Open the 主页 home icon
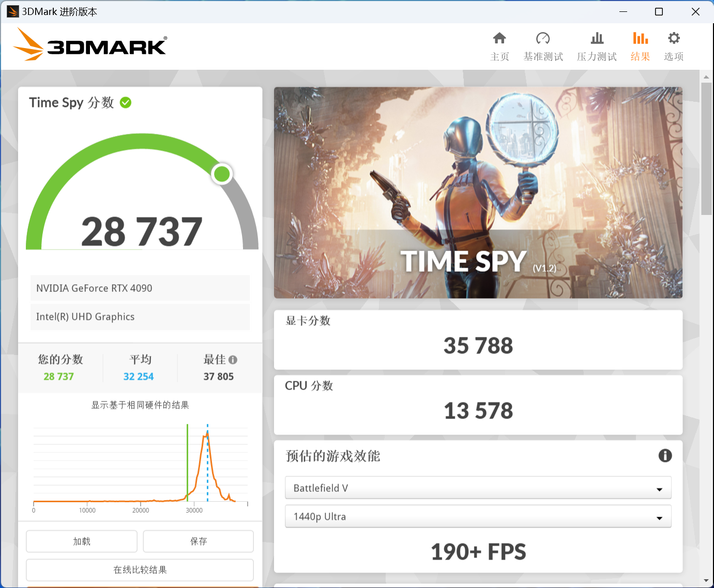The width and height of the screenshot is (714, 588). pos(499,39)
